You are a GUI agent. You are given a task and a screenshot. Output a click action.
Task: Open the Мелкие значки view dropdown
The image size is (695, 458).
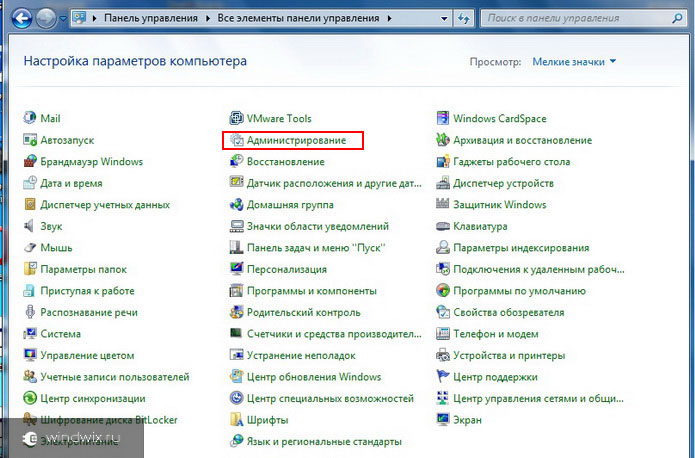pyautogui.click(x=574, y=62)
